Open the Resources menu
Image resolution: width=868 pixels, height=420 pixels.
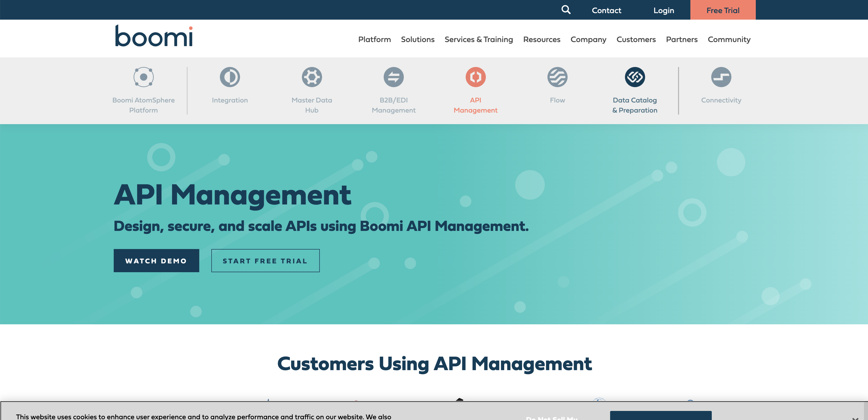541,40
